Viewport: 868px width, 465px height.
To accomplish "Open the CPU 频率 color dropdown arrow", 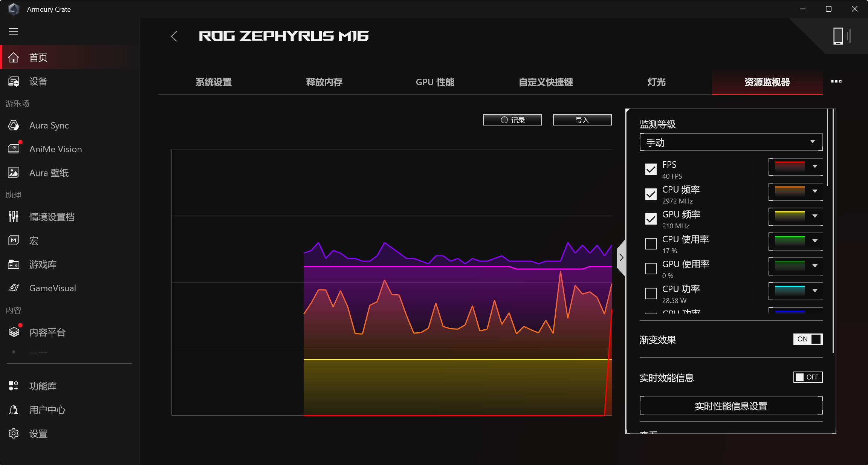I will pyautogui.click(x=815, y=191).
